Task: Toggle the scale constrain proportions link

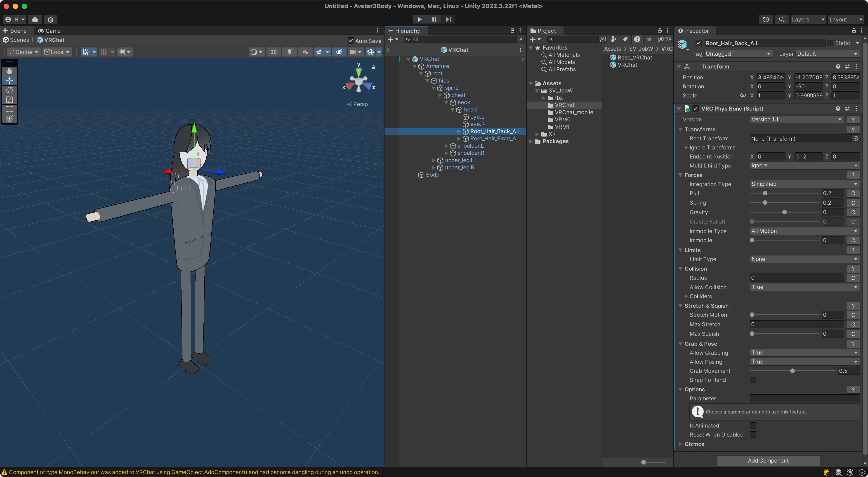Action: click(743, 95)
